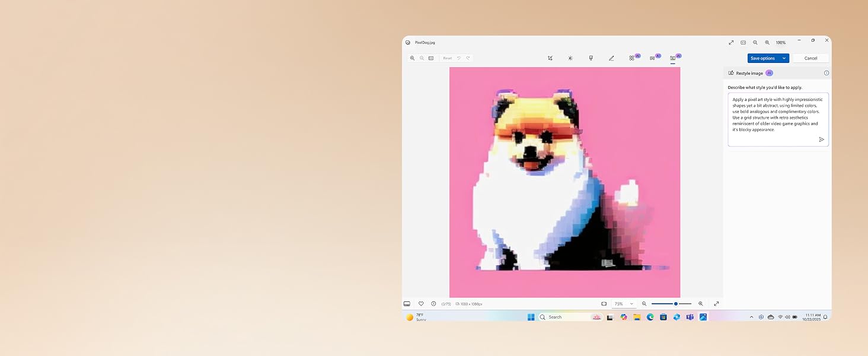Expand the Save options dropdown arrow
The width and height of the screenshot is (868, 356).
tap(784, 58)
